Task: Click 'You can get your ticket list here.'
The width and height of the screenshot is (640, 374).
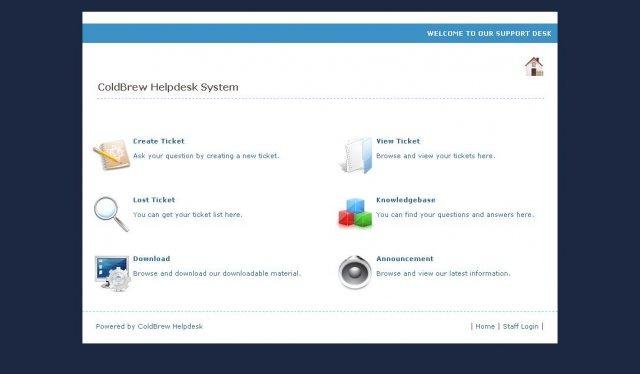Action: tap(187, 214)
